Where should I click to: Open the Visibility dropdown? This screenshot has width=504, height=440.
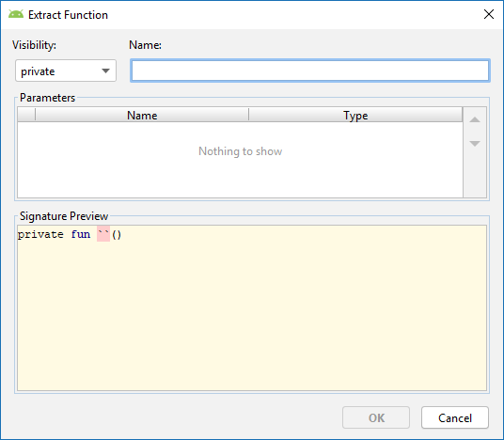tap(66, 71)
